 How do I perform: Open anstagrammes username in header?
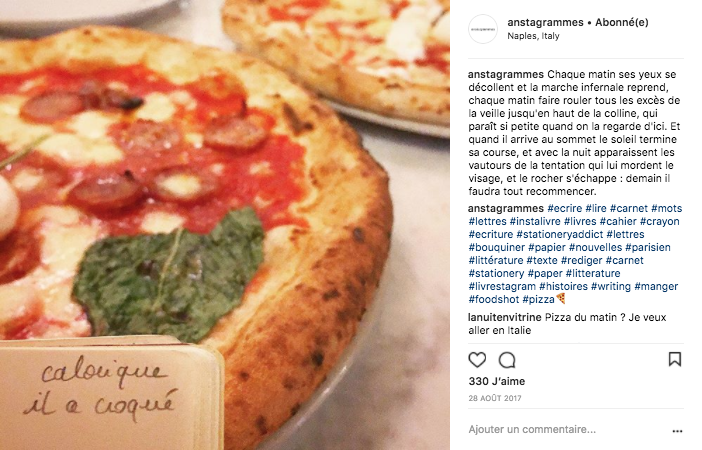(x=545, y=22)
